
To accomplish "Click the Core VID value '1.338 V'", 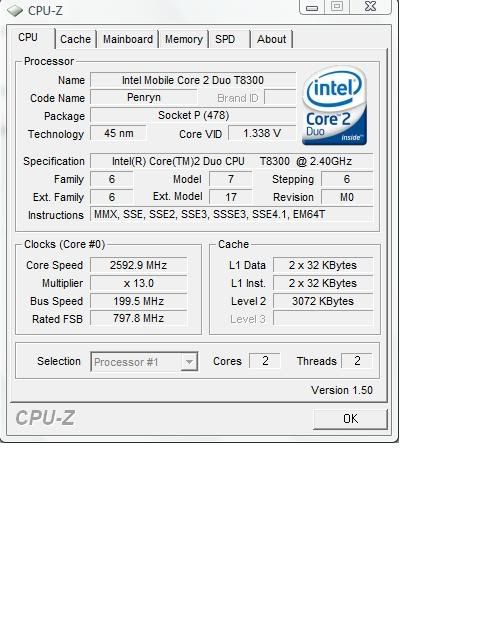I will click(262, 133).
